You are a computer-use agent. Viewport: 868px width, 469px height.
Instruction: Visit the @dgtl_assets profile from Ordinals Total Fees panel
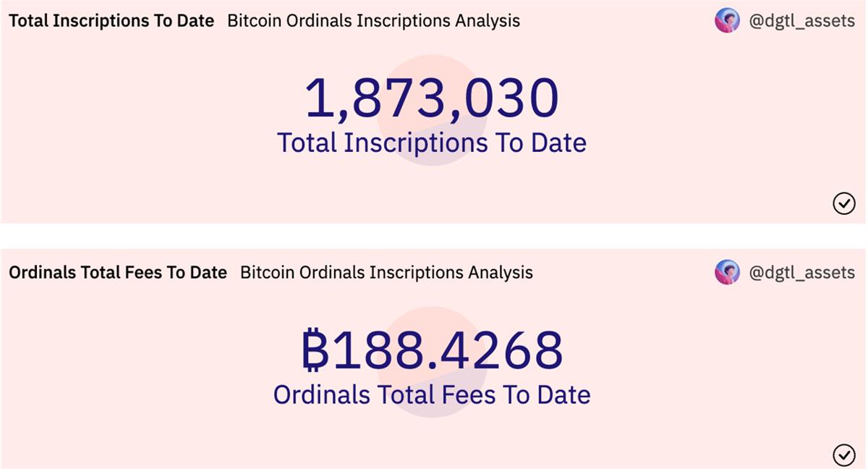pyautogui.click(x=801, y=273)
